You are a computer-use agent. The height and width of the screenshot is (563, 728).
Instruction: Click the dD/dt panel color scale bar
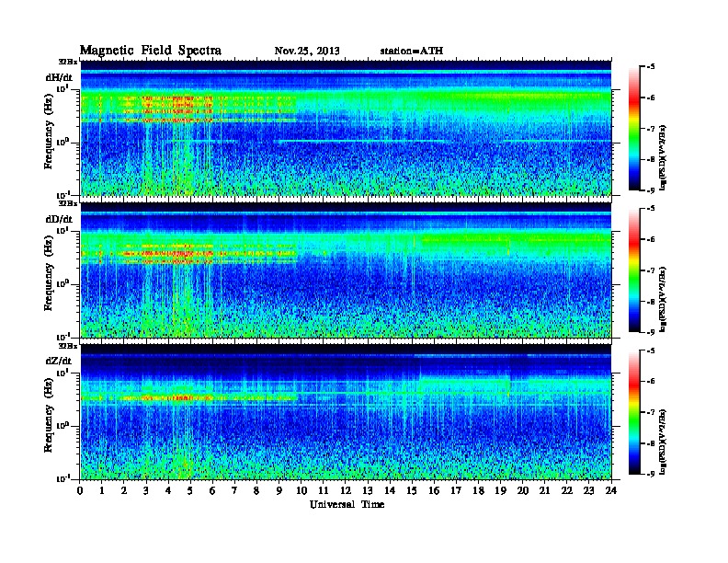634,270
